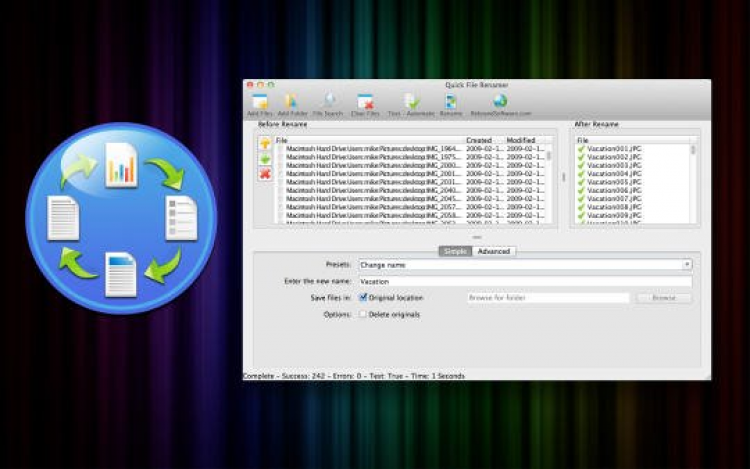Select the IMG_2045 file row
750x469 pixels.
(411, 199)
